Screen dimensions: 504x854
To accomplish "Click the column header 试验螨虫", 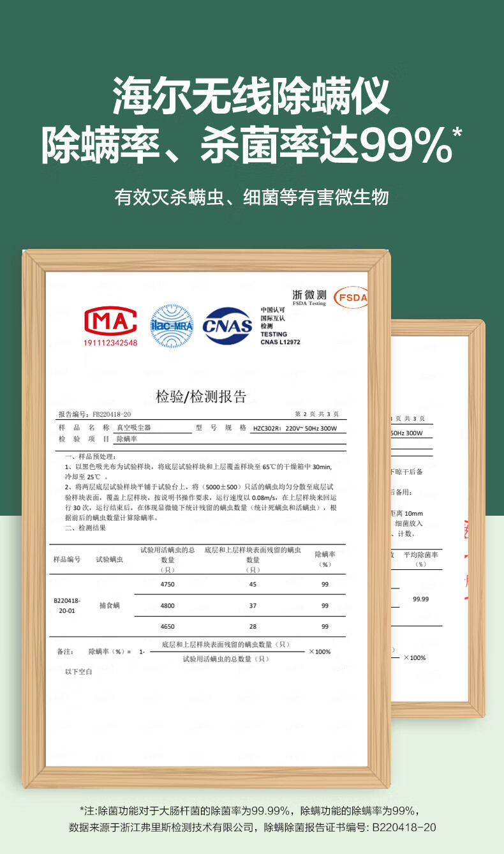I will pos(109,558).
